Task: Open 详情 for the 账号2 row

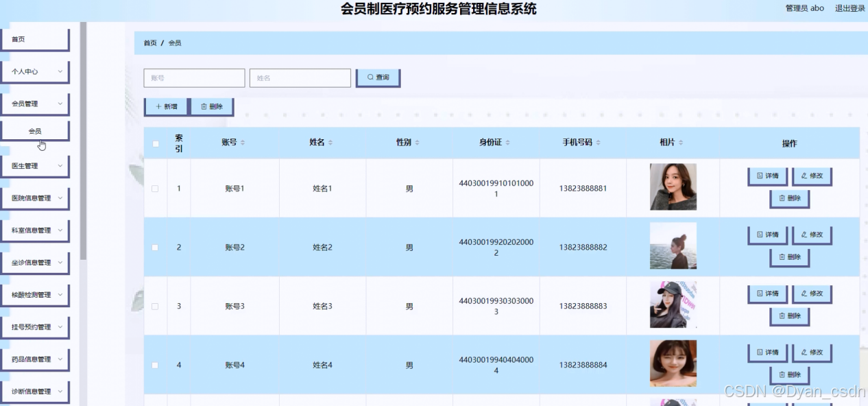Action: 767,235
